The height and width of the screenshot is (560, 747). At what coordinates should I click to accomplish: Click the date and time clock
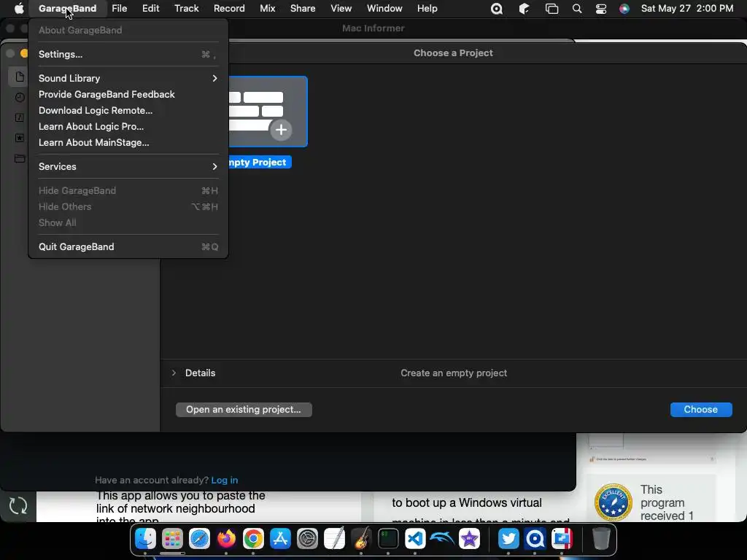(687, 9)
